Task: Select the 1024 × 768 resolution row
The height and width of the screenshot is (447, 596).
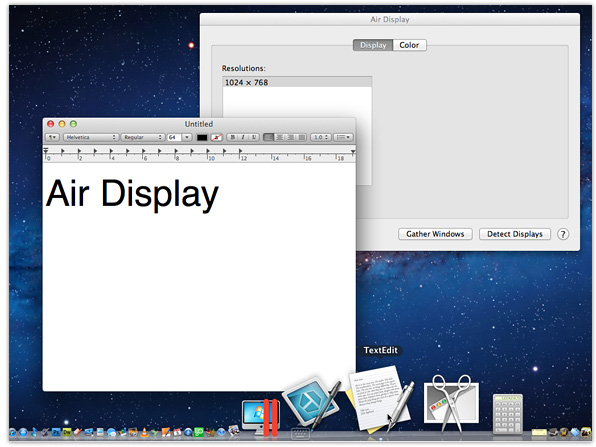Action: point(297,82)
